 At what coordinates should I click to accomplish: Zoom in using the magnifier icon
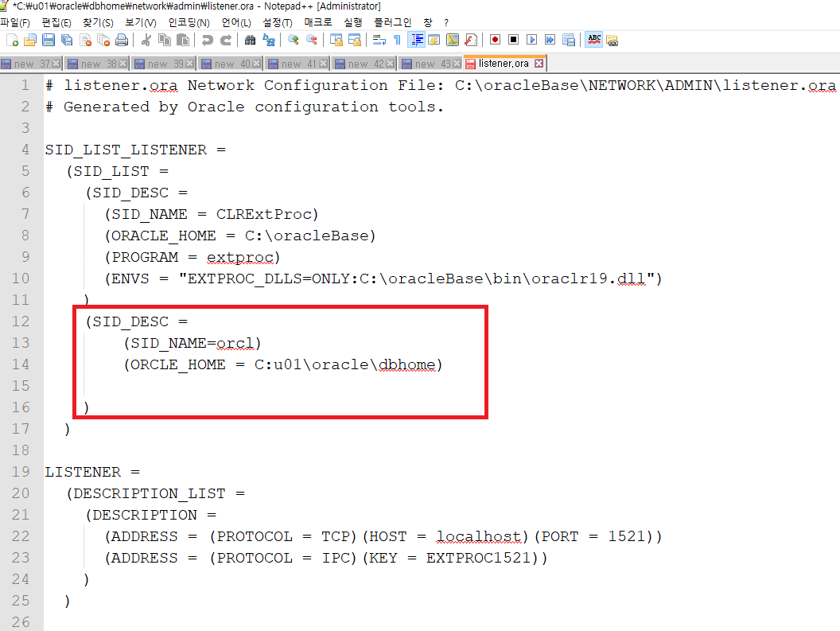coord(294,39)
